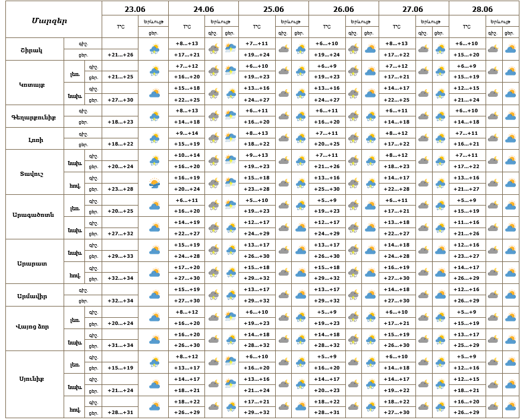Click the Մարզեր table header

point(49,21)
